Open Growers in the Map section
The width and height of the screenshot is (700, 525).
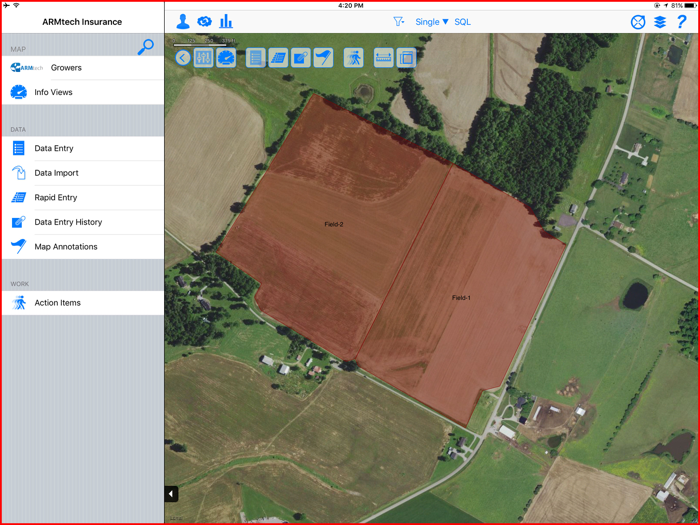pos(83,68)
